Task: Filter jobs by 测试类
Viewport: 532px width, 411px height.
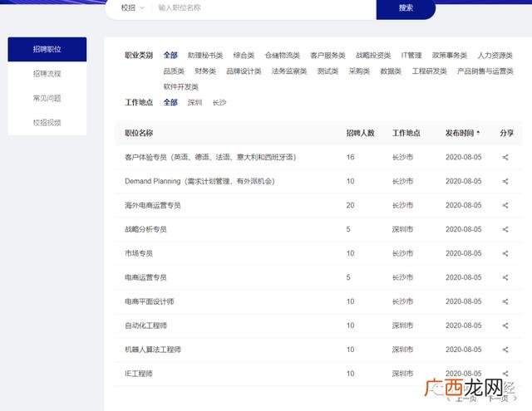Action: (328, 71)
